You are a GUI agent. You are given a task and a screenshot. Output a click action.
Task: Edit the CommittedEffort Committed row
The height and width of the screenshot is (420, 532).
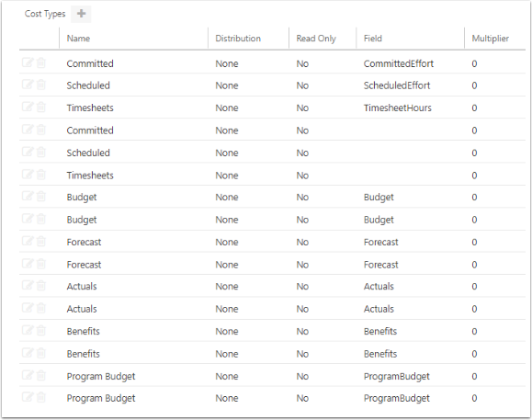click(x=28, y=62)
